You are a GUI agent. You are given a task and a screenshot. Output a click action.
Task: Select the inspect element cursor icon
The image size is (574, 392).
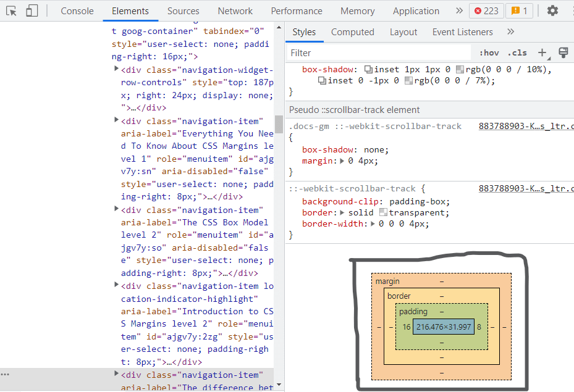[x=11, y=10]
